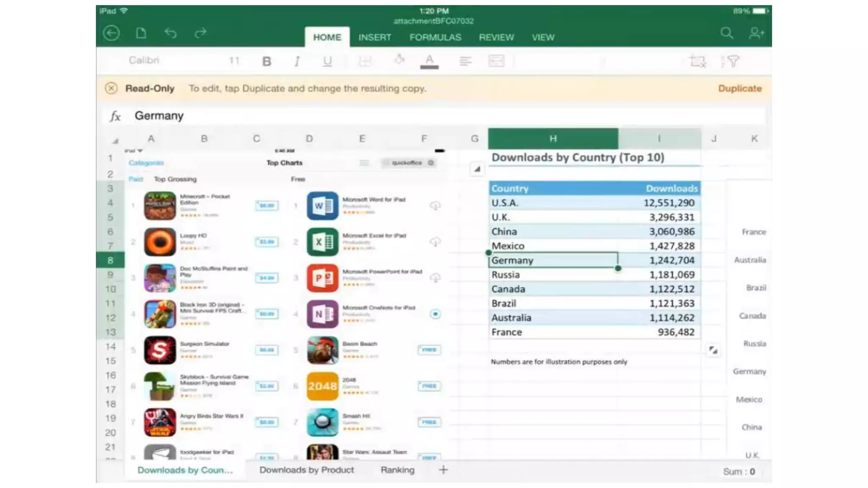Screen dimensions: 868x488
Task: Open the font size 11 picker
Action: pos(234,61)
